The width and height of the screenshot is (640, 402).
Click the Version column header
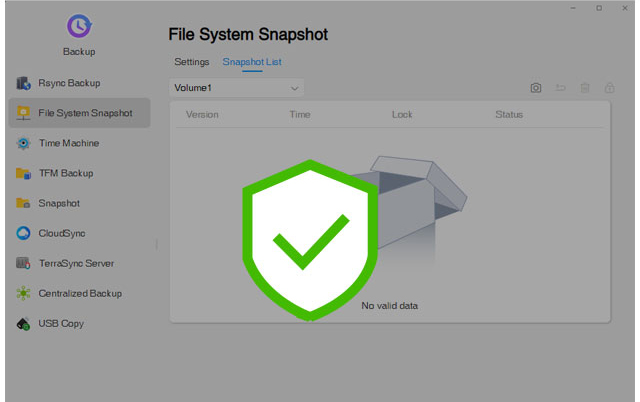coord(202,115)
